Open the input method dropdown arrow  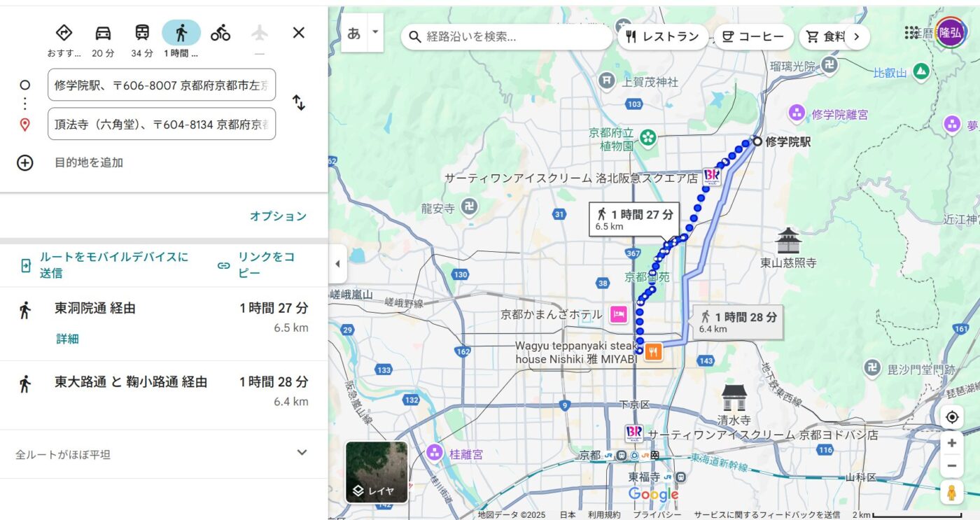pyautogui.click(x=375, y=32)
